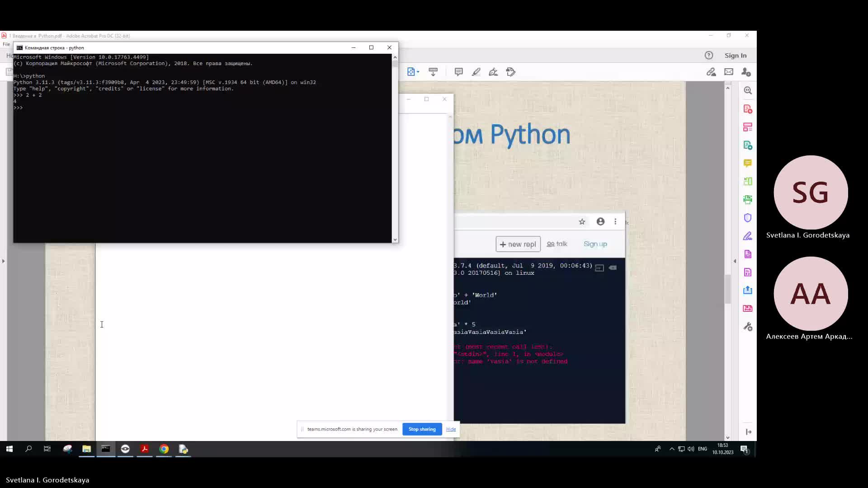Viewport: 868px width, 488px height.
Task: Open the File menu in Acrobat
Action: coord(6,44)
